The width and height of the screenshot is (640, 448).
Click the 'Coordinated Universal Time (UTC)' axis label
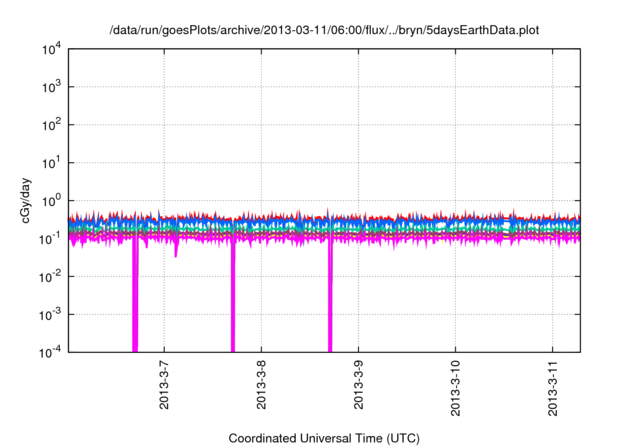point(324,438)
